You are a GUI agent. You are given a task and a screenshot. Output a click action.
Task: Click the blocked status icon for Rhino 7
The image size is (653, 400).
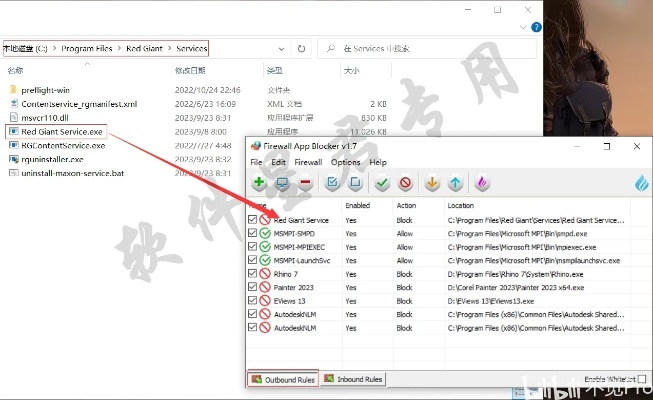(265, 274)
